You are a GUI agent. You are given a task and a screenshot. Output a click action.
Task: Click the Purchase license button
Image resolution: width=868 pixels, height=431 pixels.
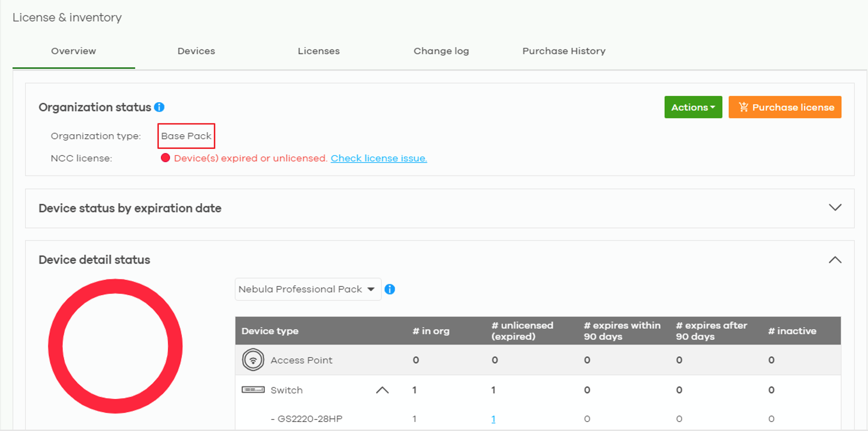[785, 107]
